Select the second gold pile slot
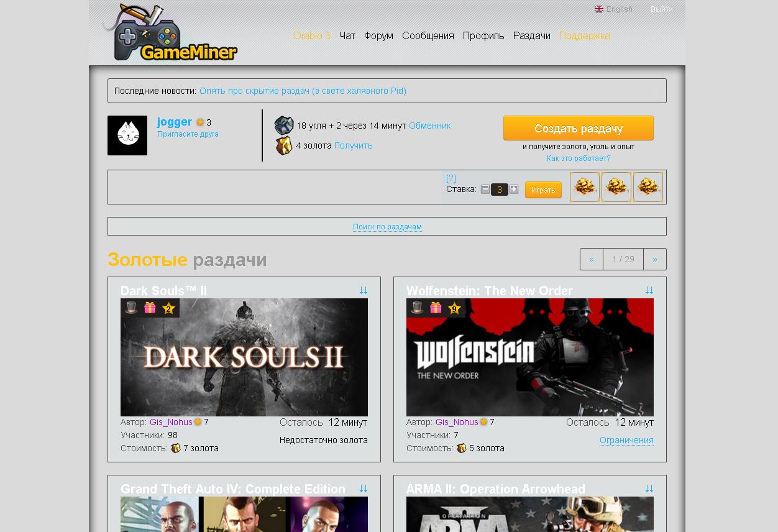This screenshot has width=778, height=532. point(616,187)
